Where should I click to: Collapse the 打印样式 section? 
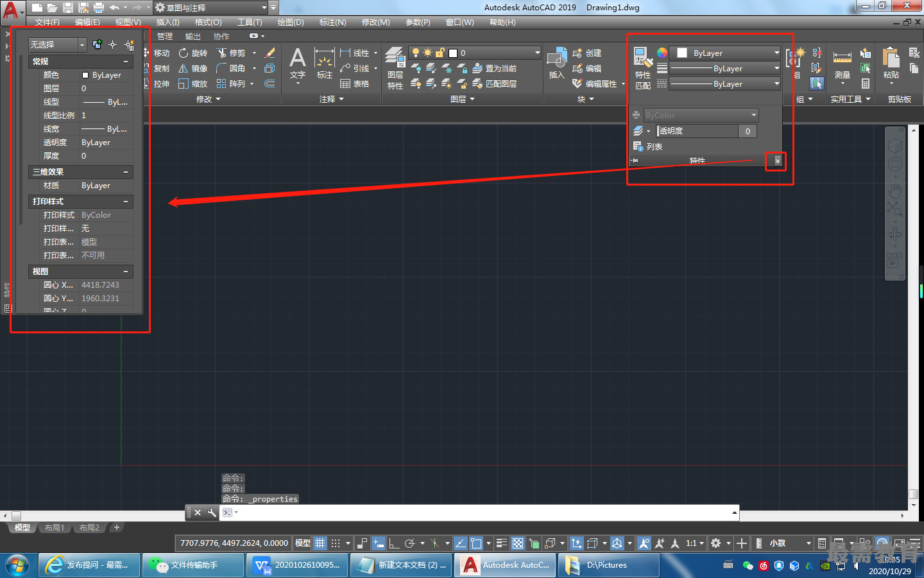(126, 202)
